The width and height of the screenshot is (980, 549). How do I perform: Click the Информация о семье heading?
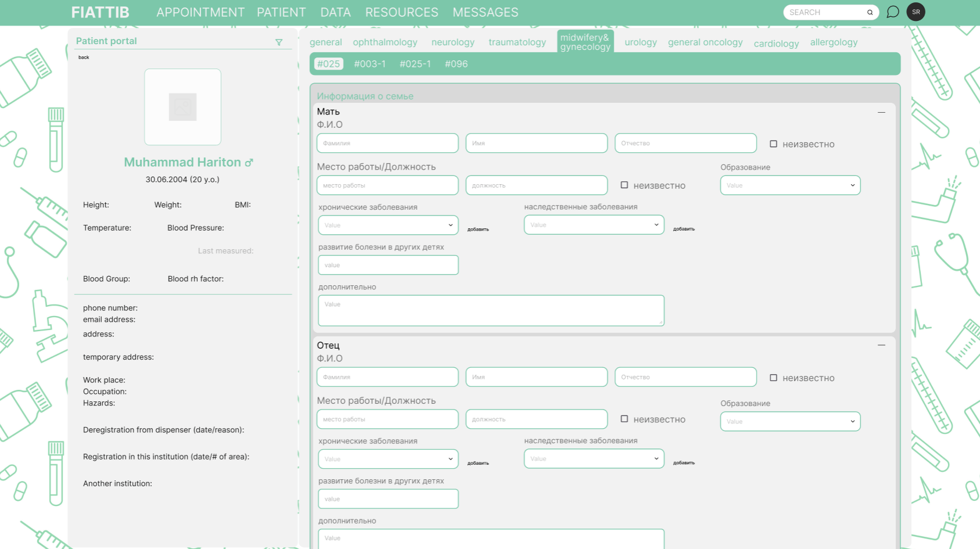[365, 96]
